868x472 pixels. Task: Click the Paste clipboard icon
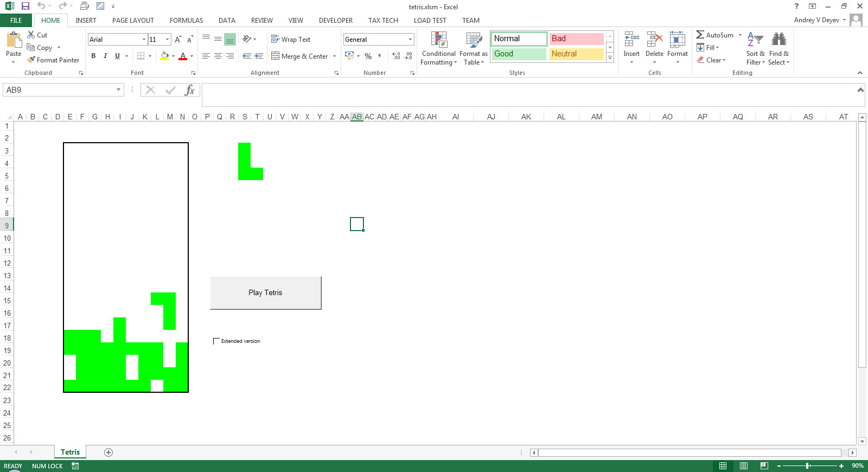[14, 40]
